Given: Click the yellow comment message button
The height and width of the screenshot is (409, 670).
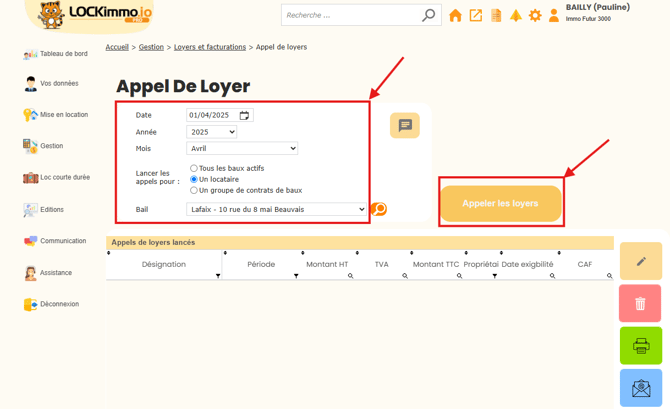Looking at the screenshot, I should pyautogui.click(x=405, y=125).
